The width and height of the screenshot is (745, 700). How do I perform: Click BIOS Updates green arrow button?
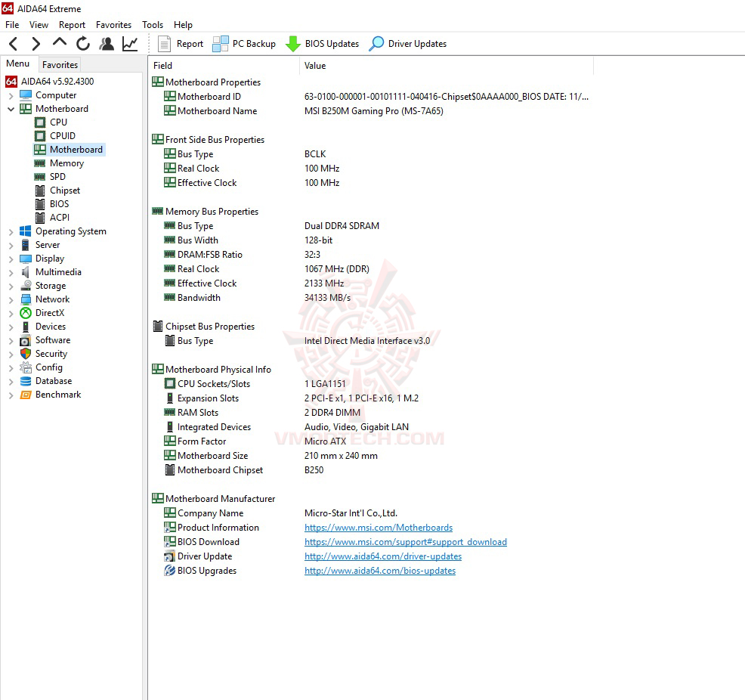coord(322,44)
